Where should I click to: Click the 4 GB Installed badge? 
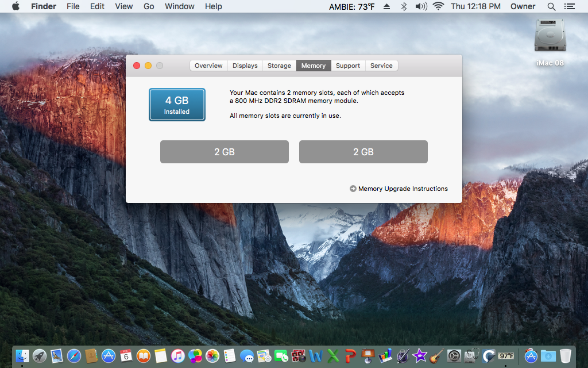(177, 105)
